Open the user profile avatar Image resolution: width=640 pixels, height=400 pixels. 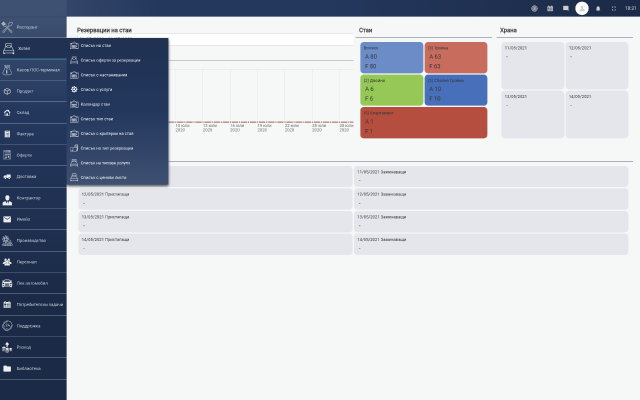pos(582,7)
